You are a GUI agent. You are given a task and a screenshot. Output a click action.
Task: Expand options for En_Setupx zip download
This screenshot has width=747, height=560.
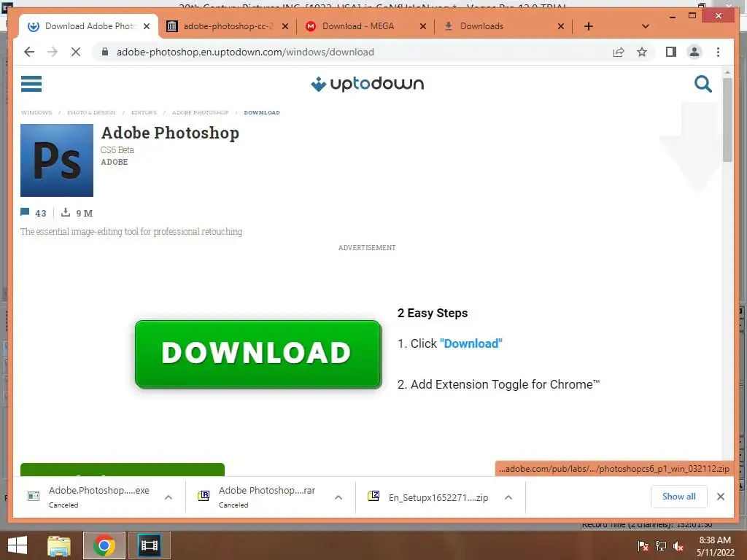(508, 497)
